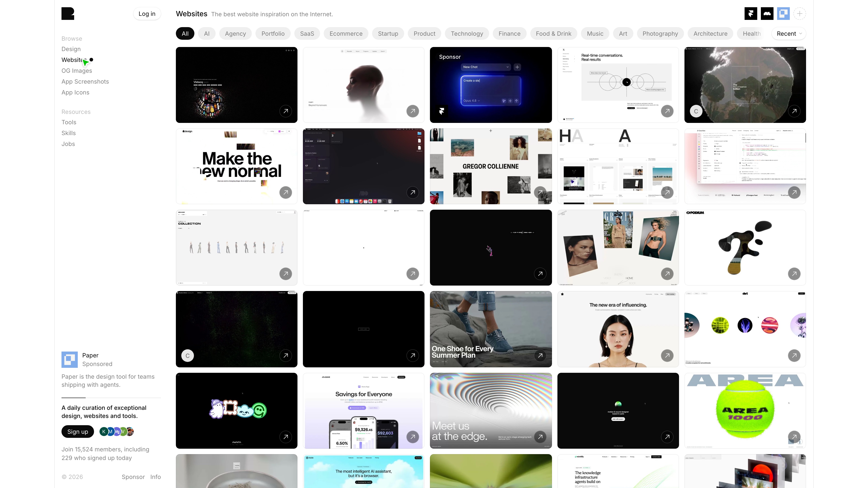Image resolution: width=868 pixels, height=488 pixels.
Task: Open Jobs under Resources
Action: point(68,144)
